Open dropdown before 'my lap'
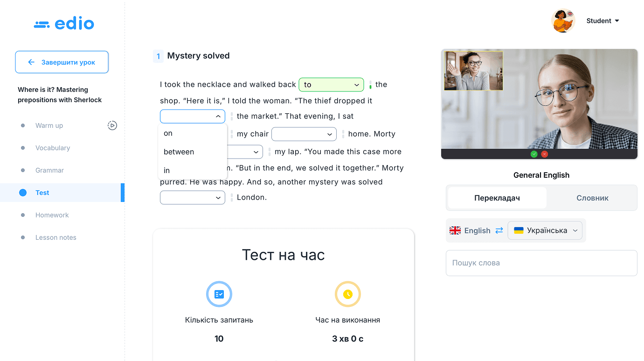 click(245, 152)
